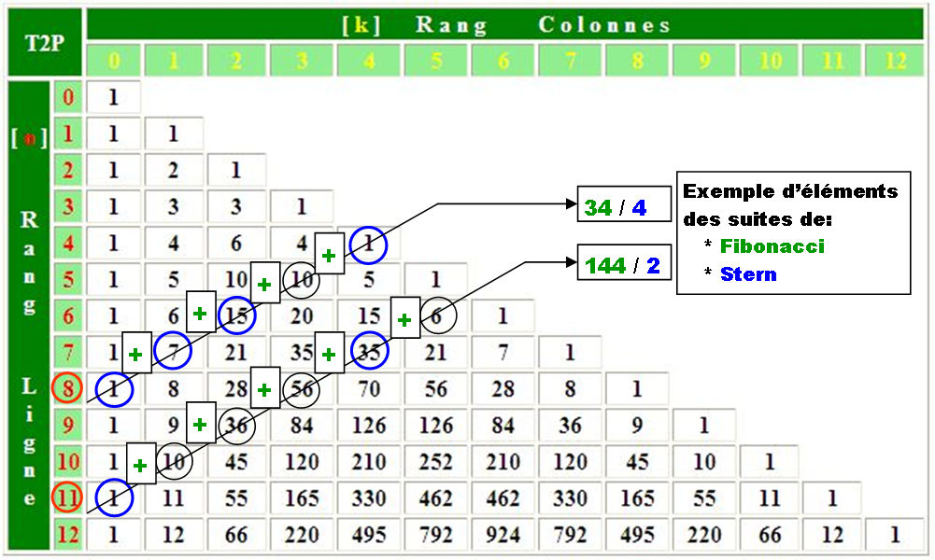
Task: Click 6 in column 2 of row 4
Action: pyautogui.click(x=236, y=243)
